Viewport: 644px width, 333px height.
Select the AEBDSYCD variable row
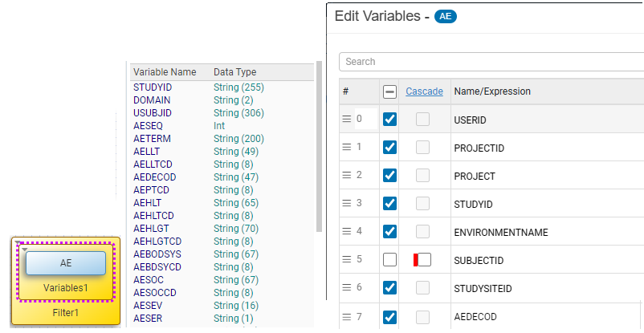point(222,267)
